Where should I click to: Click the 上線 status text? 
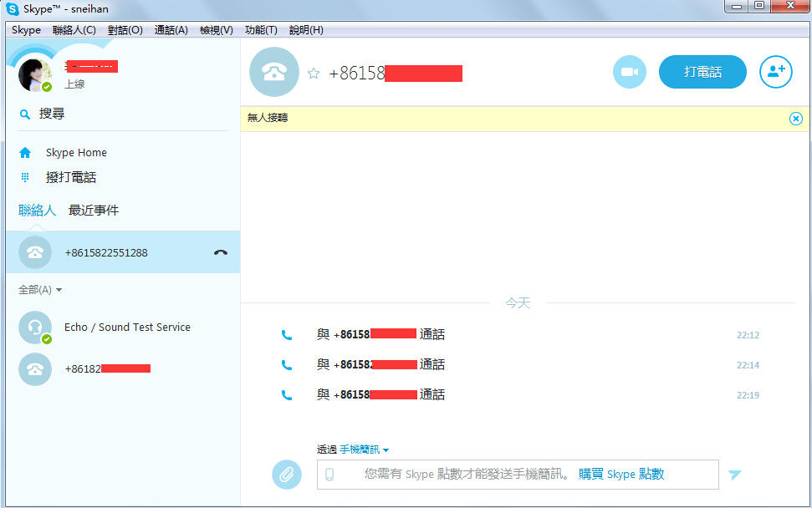point(74,84)
